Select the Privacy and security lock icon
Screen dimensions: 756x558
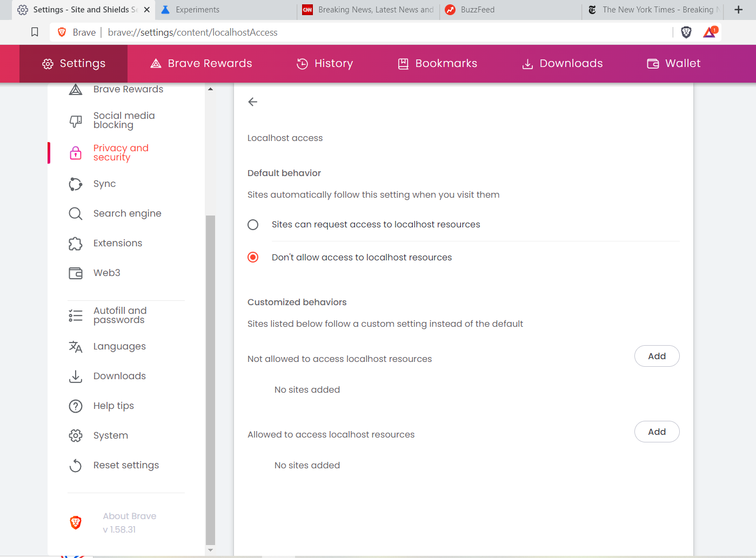76,153
